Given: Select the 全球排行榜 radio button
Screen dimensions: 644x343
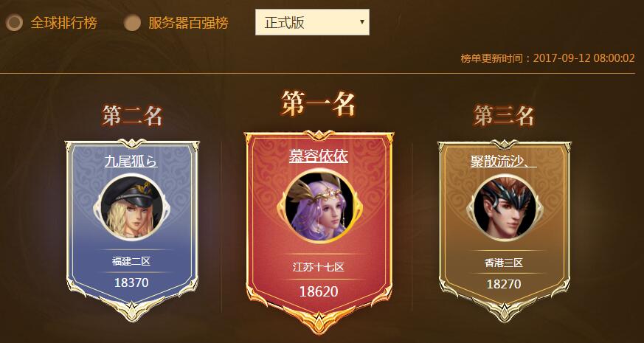Looking at the screenshot, I should coord(14,23).
